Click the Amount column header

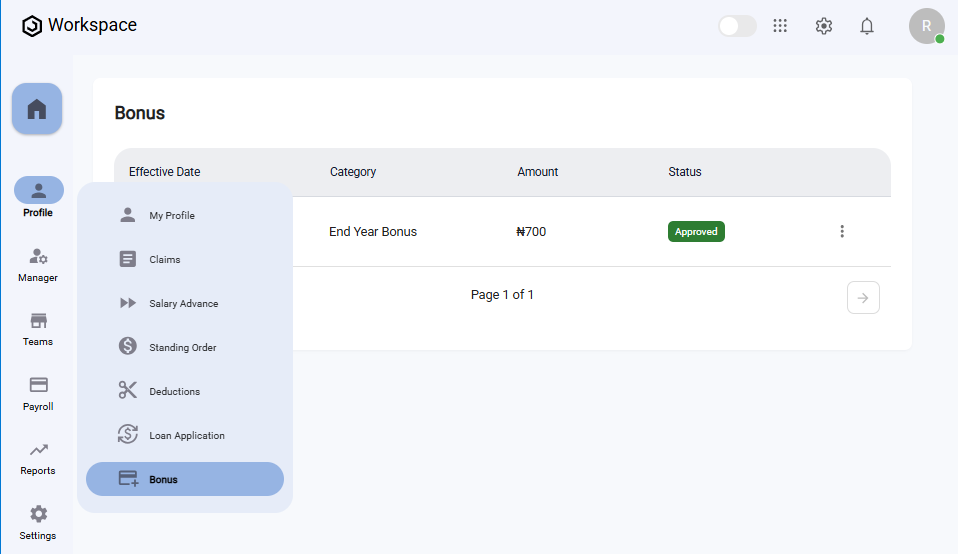[x=537, y=172]
